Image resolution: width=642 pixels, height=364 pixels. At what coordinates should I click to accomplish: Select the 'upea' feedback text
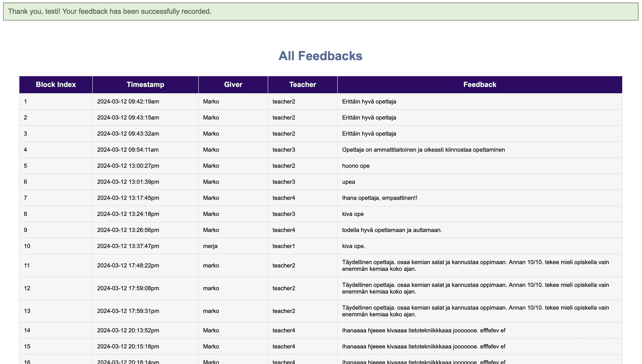349,182
